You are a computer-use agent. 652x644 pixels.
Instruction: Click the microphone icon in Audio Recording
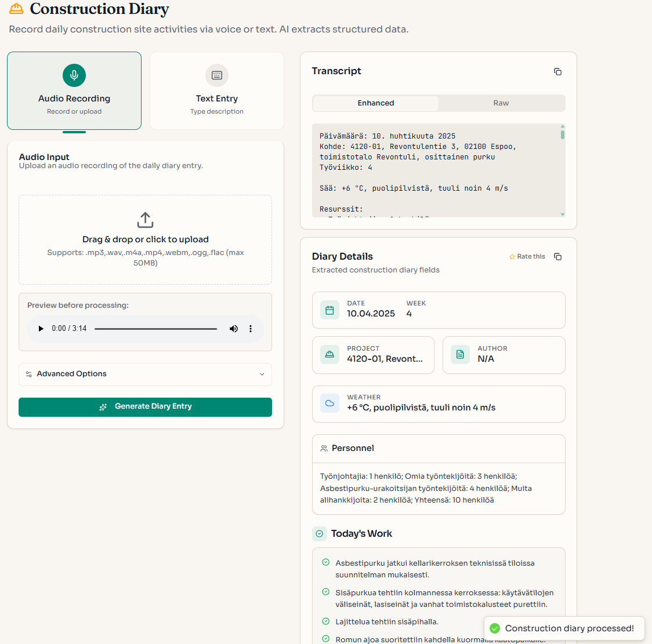[74, 75]
